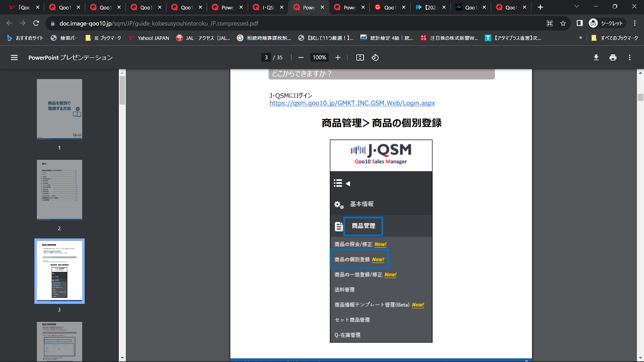Click the address bar URL
This screenshot has height=362, width=644.
[159, 23]
